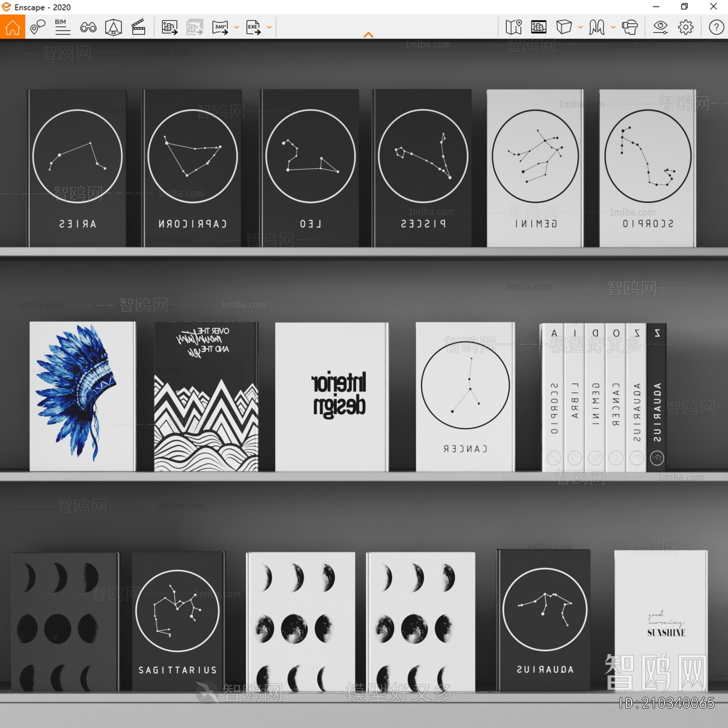
Task: Open the asset library icon
Action: pos(539,27)
